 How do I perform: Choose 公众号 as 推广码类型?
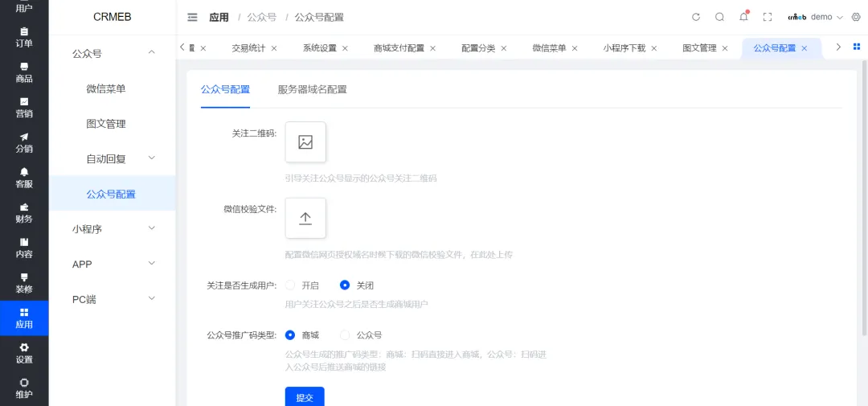coord(346,335)
